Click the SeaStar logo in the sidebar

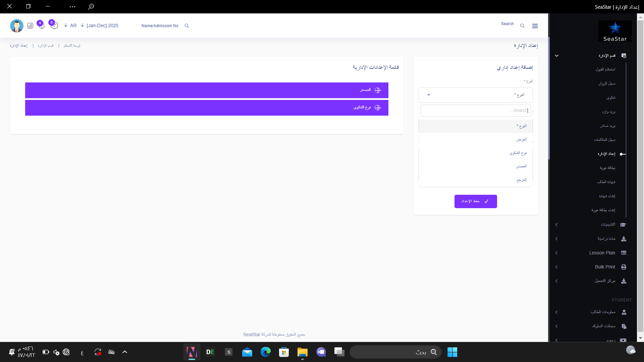tap(615, 31)
